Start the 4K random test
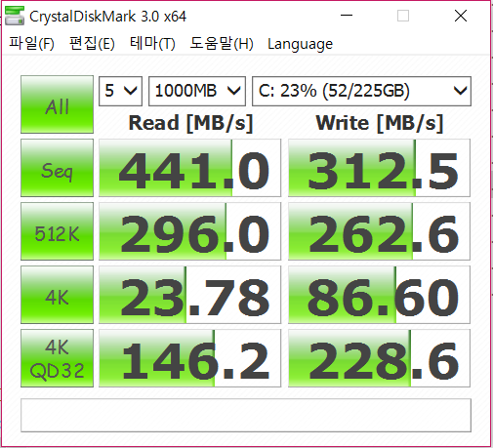Image resolution: width=493 pixels, height=448 pixels. pyautogui.click(x=57, y=295)
